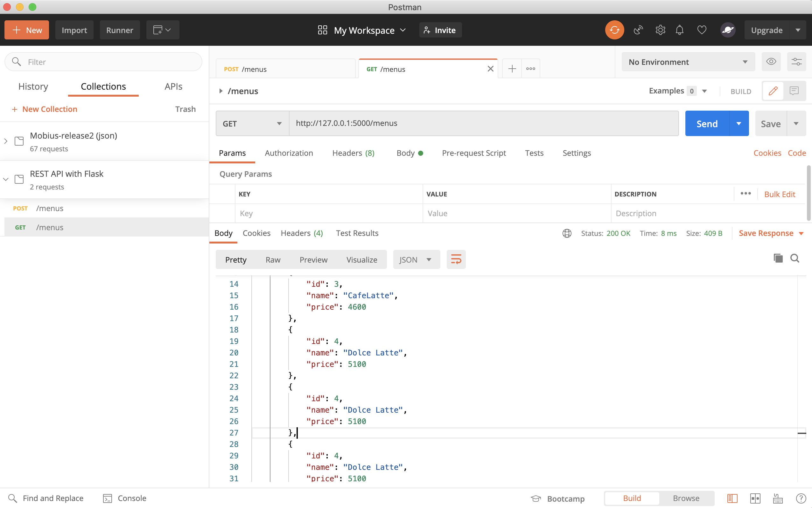Open manage environments sliders icon
Screen dimensions: 812x508
(x=796, y=62)
